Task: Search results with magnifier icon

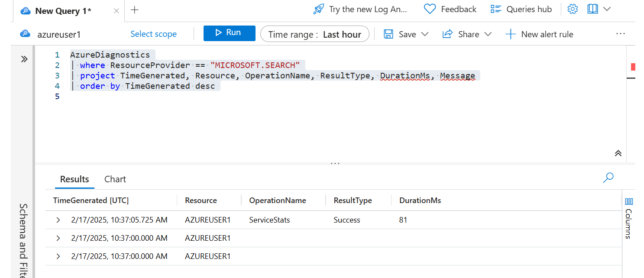Action: click(608, 178)
